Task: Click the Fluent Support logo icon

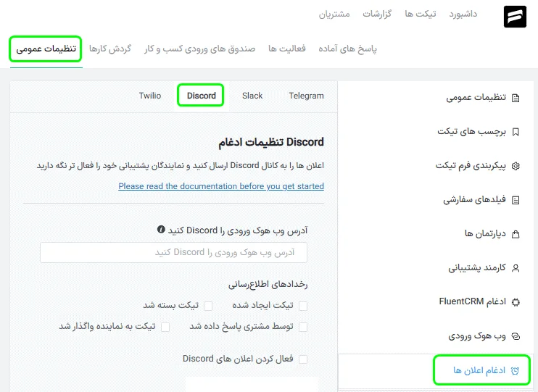Action: (x=515, y=16)
